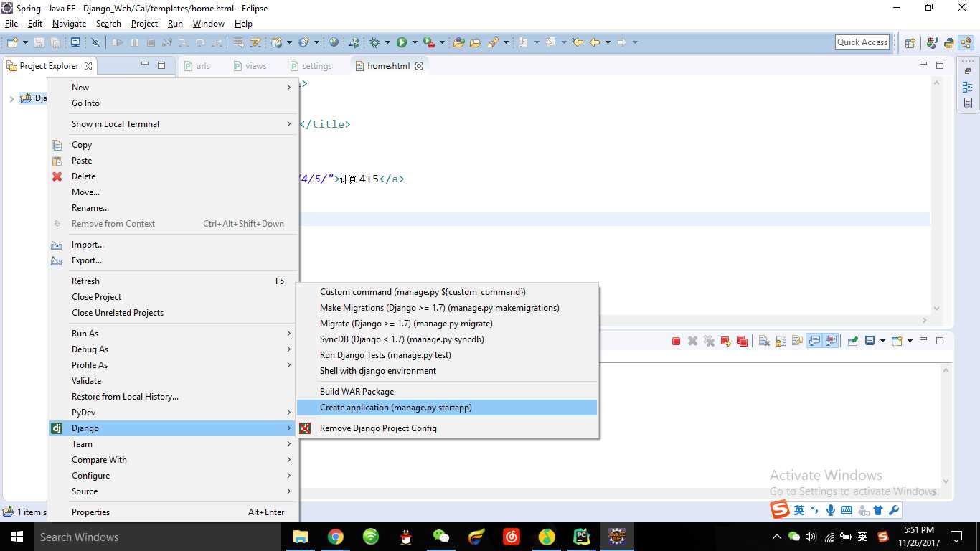Click the Open Type folder icon
Screen dimensions: 980x551
coord(458,42)
